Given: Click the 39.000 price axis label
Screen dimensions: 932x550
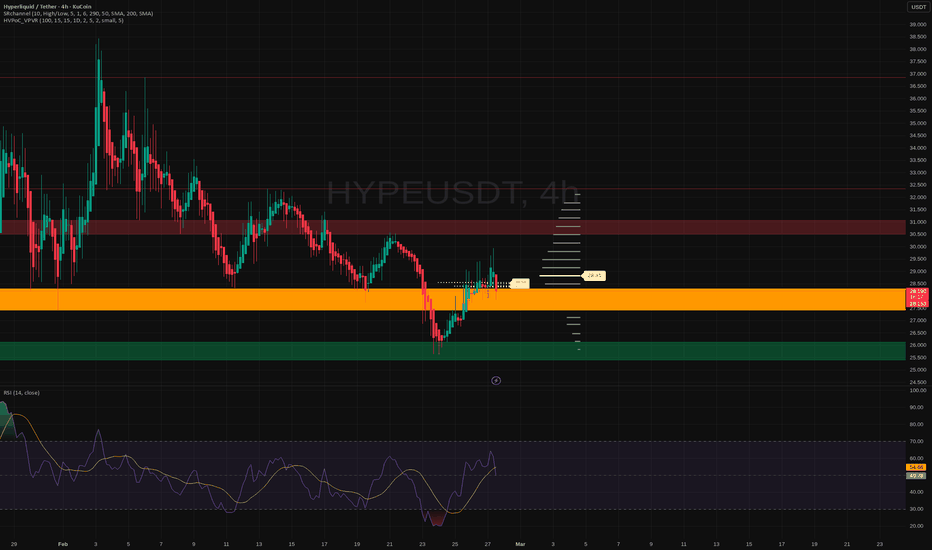Looking at the screenshot, I should click(x=917, y=24).
